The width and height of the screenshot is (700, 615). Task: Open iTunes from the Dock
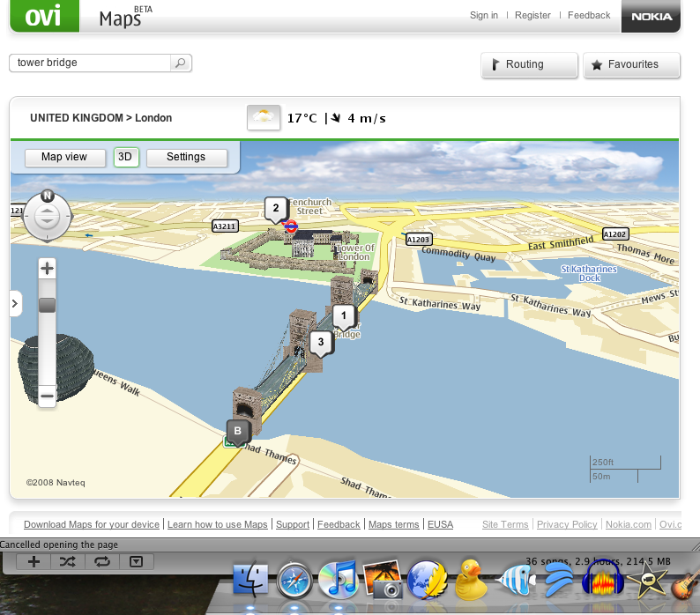click(339, 579)
